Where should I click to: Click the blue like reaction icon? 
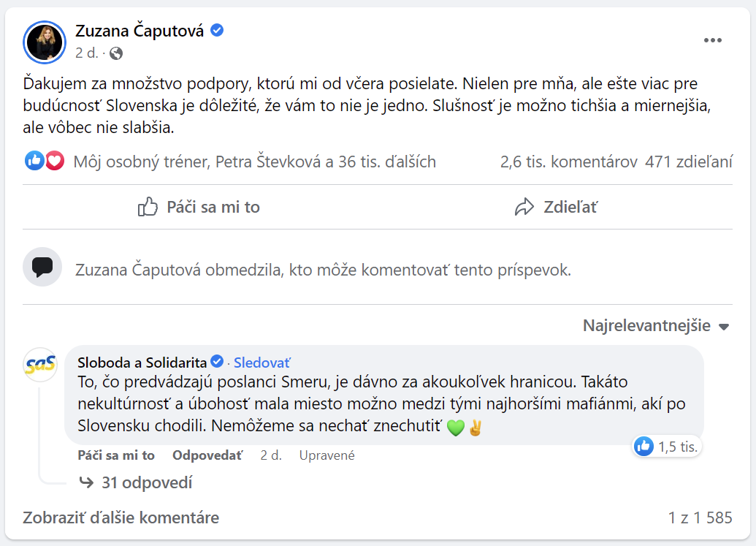tap(34, 162)
